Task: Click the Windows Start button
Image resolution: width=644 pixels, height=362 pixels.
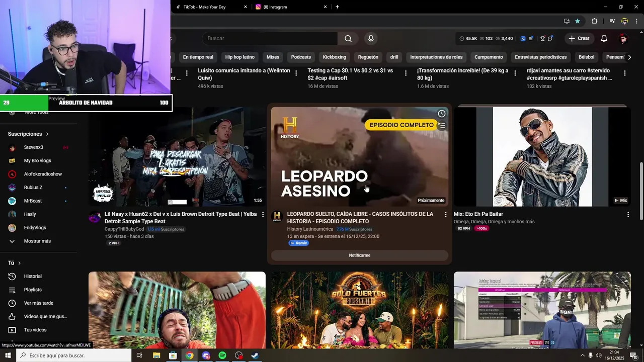Action: click(8, 355)
